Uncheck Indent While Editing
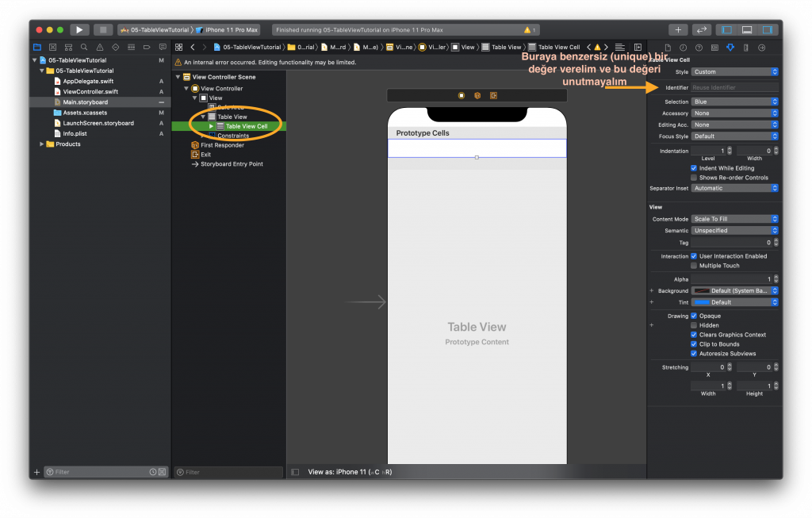 tap(694, 168)
